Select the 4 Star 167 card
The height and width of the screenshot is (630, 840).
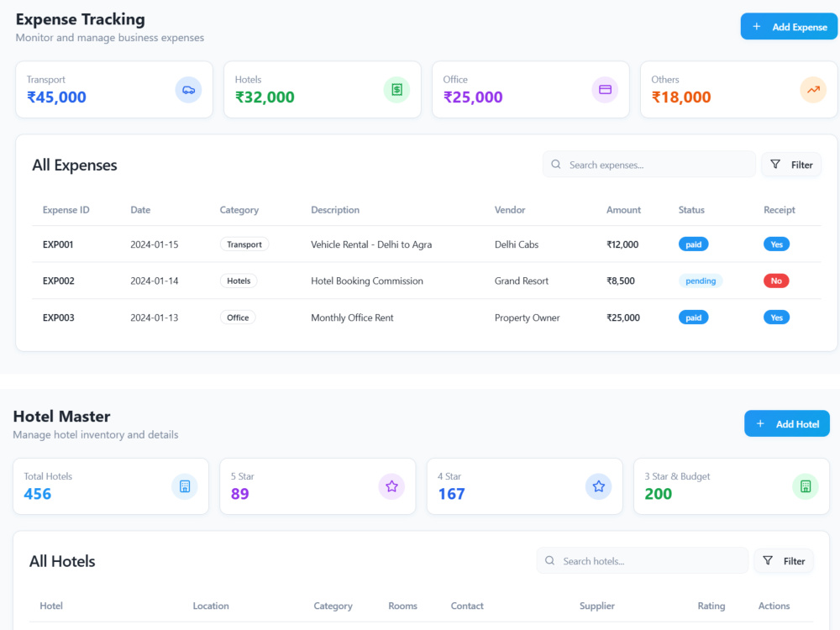tap(524, 486)
